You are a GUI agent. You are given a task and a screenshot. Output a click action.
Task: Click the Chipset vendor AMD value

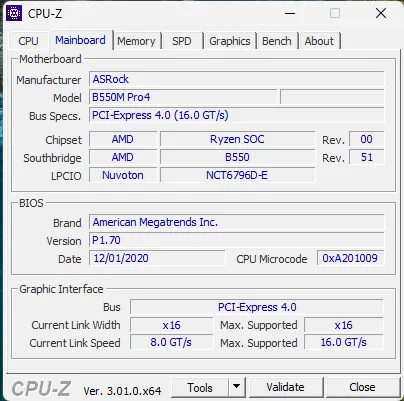pyautogui.click(x=123, y=139)
